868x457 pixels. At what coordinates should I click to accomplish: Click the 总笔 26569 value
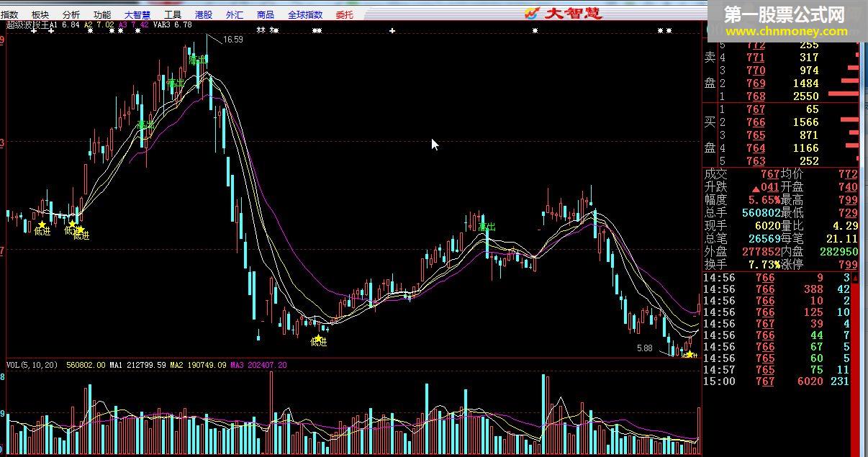click(764, 239)
